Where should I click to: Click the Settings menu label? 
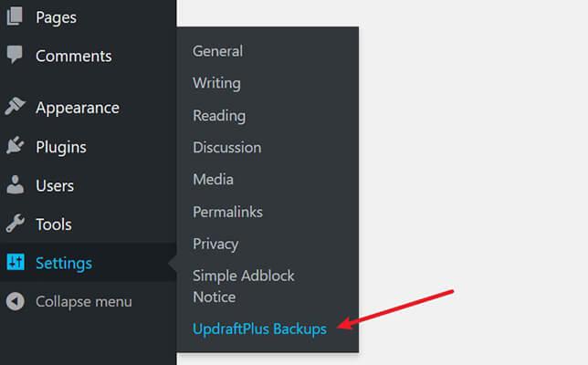[64, 264]
